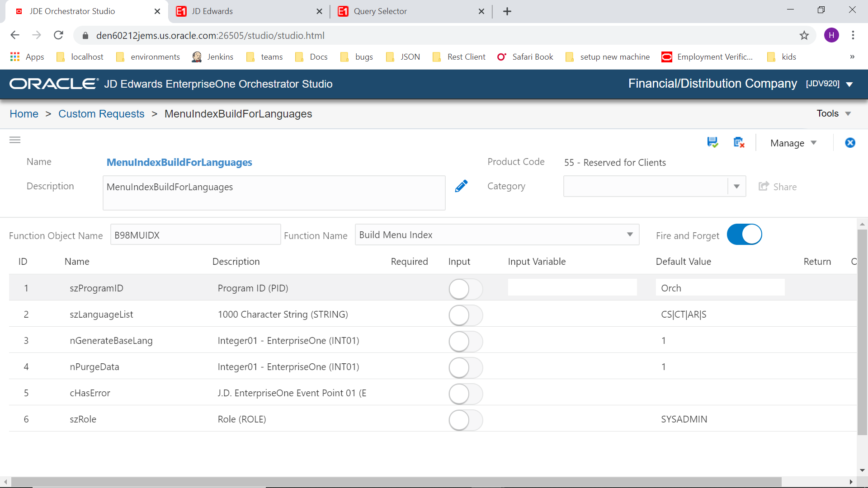The height and width of the screenshot is (488, 868).
Task: Click MenuIndexBuildForLanguages name link
Action: 179,162
